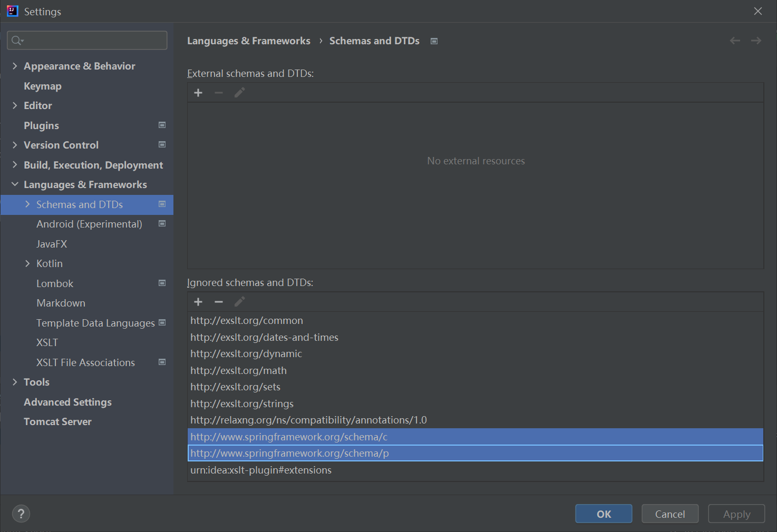Open JavaFX settings
This screenshot has height=532, width=777.
52,244
